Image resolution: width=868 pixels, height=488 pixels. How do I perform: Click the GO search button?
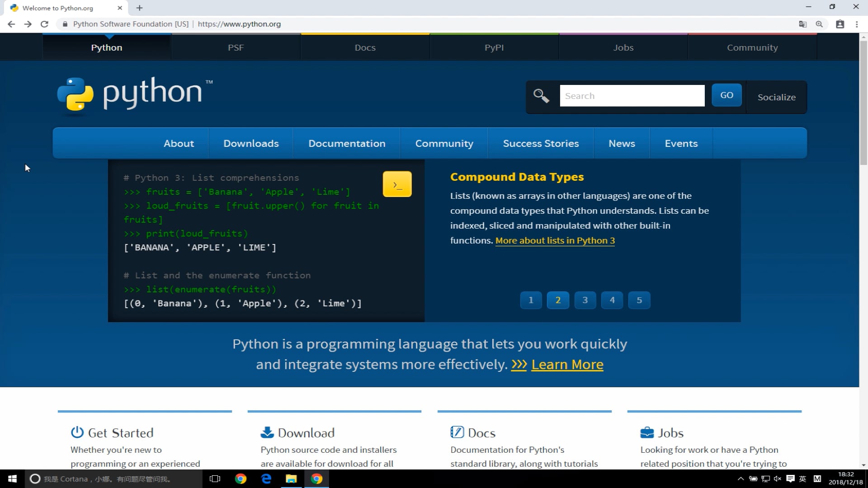(x=726, y=95)
